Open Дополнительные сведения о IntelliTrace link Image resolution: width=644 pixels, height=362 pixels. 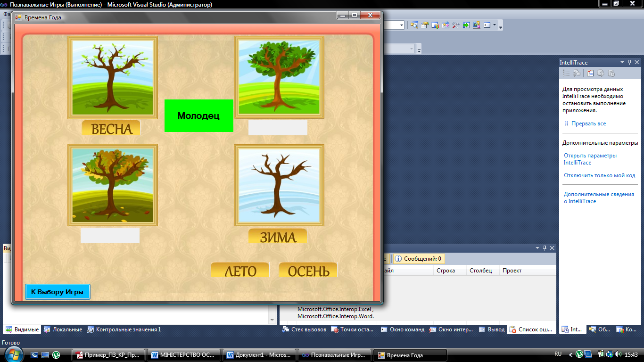[599, 197]
